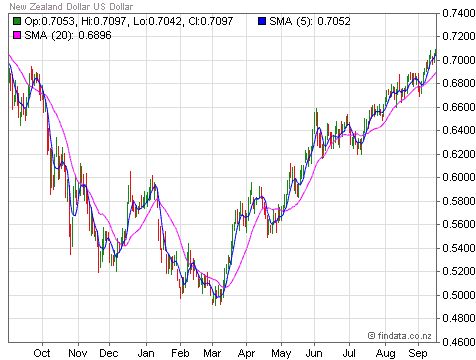Click the "Oct" x-axis label

click(42, 353)
